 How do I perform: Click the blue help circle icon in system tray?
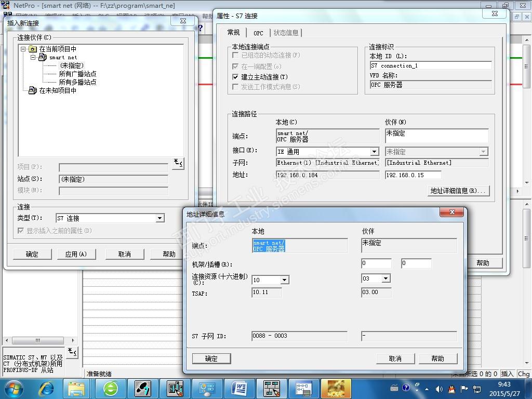click(x=406, y=388)
